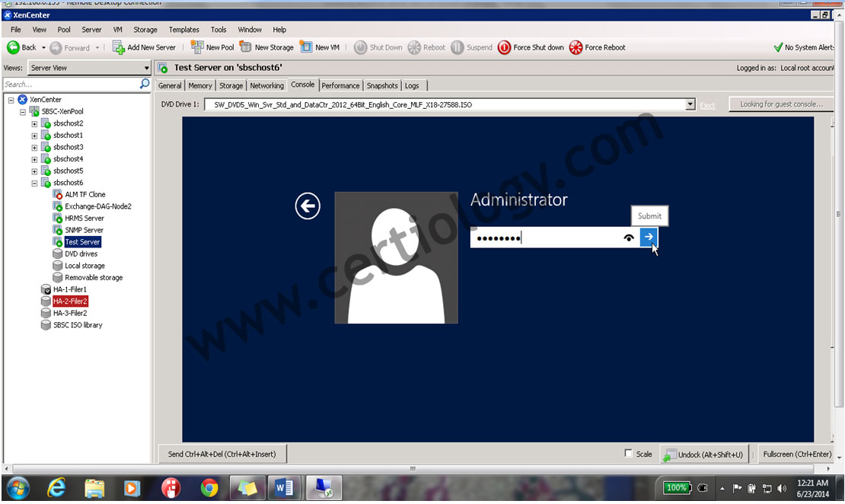Click Undock (Alt+Shift+U) button
The width and height of the screenshot is (845, 504).
point(704,455)
